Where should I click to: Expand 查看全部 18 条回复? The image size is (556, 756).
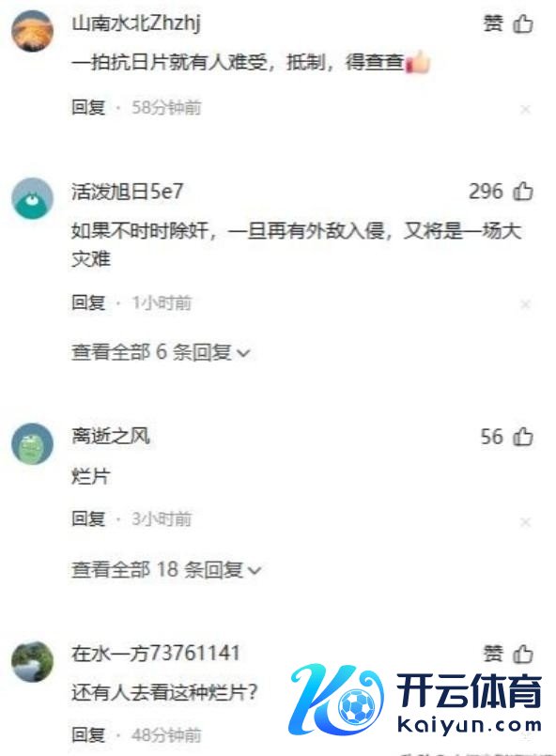click(166, 570)
